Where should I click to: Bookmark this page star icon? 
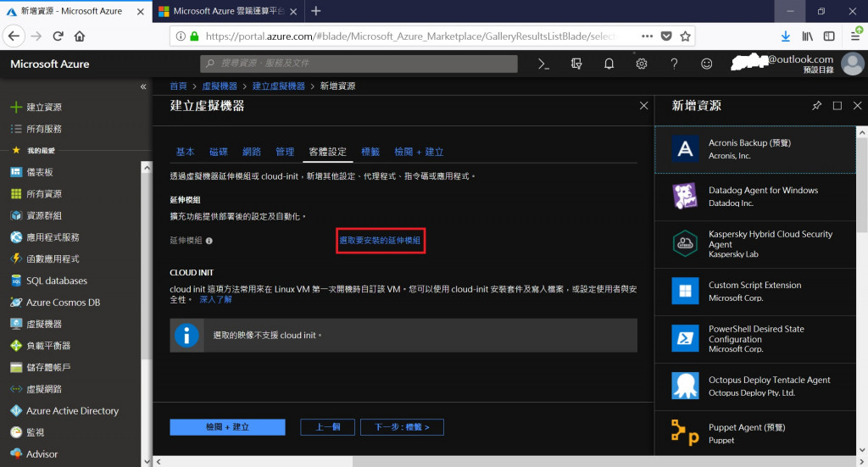pos(685,36)
